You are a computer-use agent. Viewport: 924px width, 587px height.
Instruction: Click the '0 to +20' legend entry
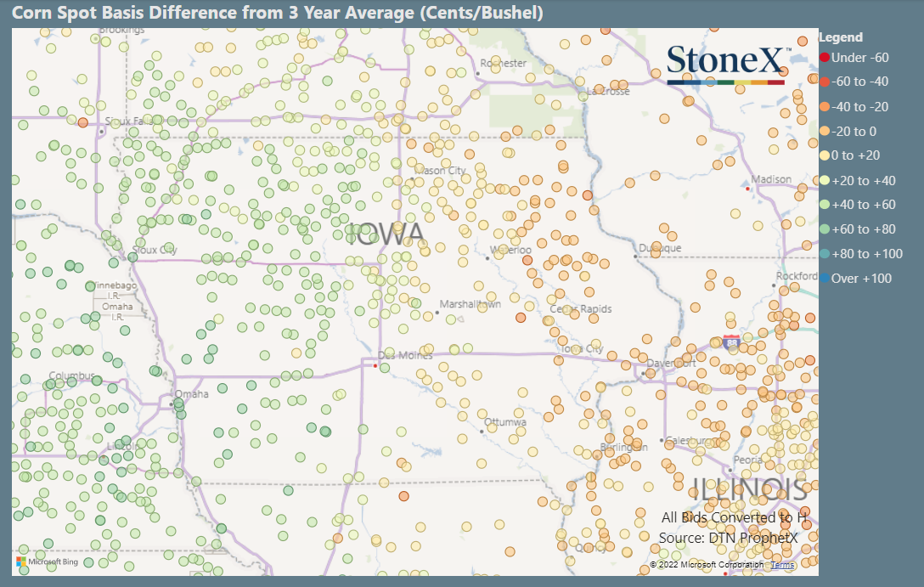(850, 155)
